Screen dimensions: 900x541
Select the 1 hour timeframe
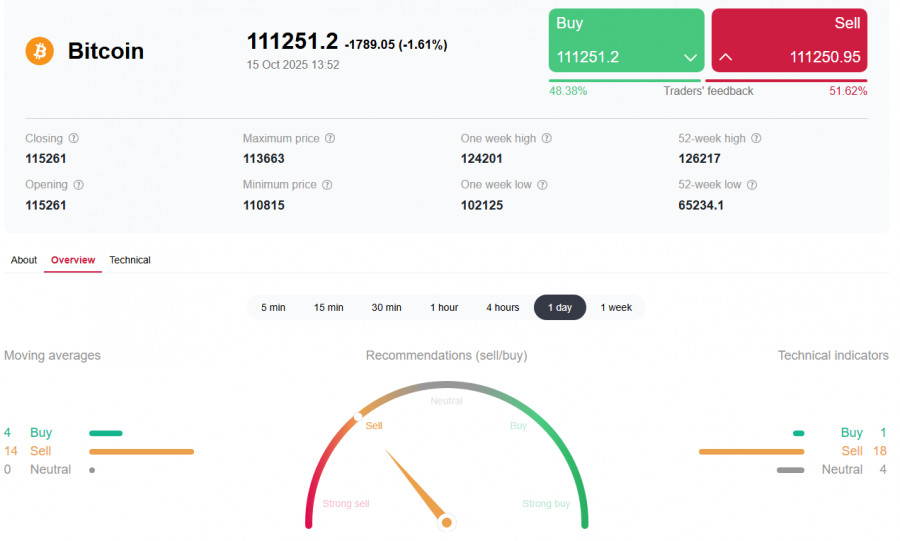pos(444,308)
